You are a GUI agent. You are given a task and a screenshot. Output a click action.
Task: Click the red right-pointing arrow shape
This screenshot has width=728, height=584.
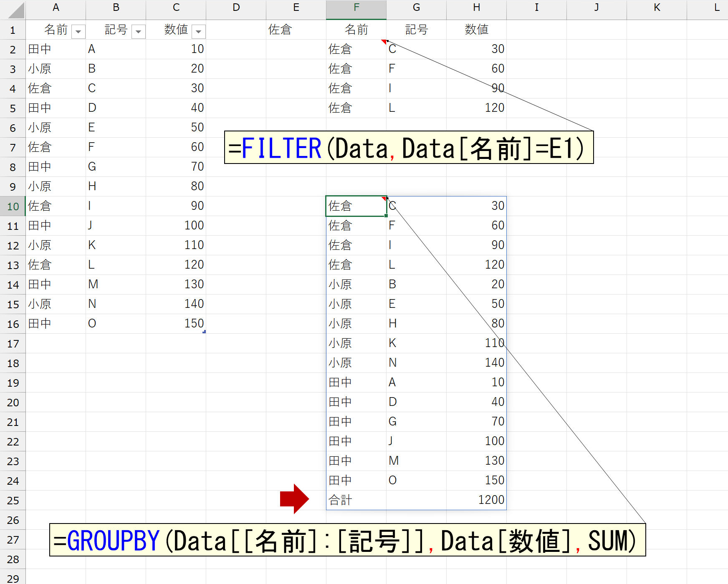coord(294,499)
